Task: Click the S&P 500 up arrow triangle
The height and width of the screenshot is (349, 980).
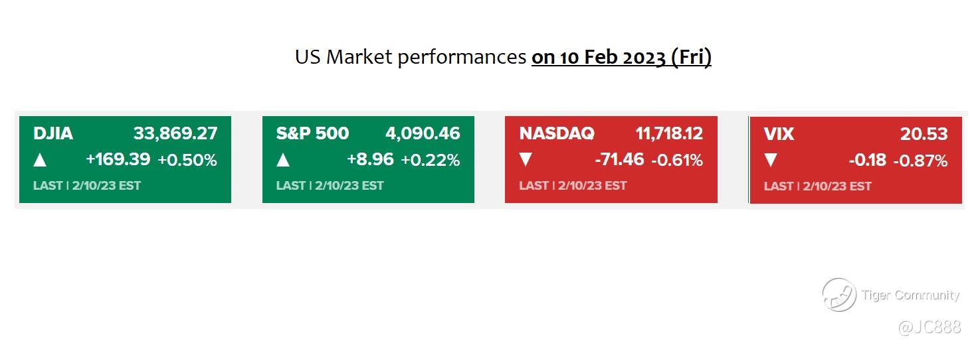Action: tap(284, 160)
